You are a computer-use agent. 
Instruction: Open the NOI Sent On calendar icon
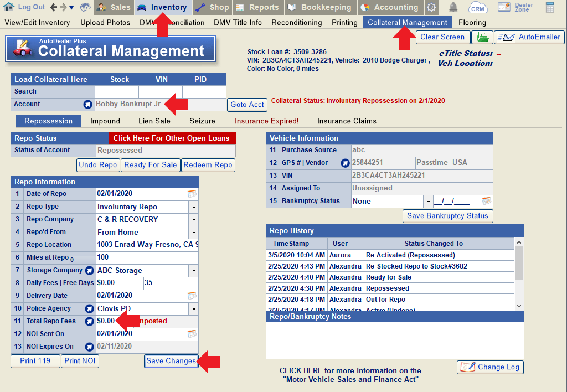(x=192, y=334)
